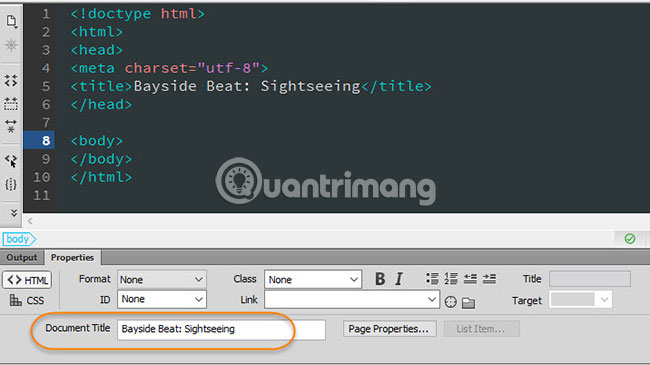The width and height of the screenshot is (650, 365).
Task: Open the Class dropdown
Action: point(313,280)
